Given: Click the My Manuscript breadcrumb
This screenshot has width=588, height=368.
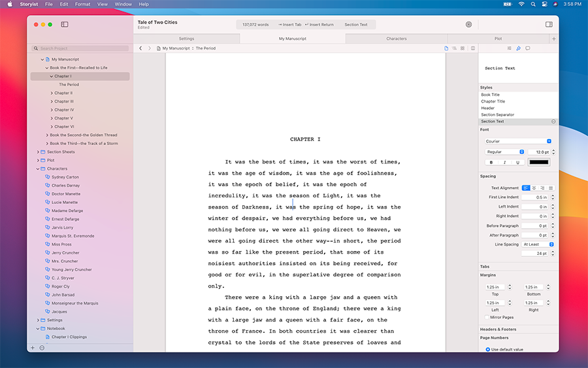Looking at the screenshot, I should tap(176, 48).
